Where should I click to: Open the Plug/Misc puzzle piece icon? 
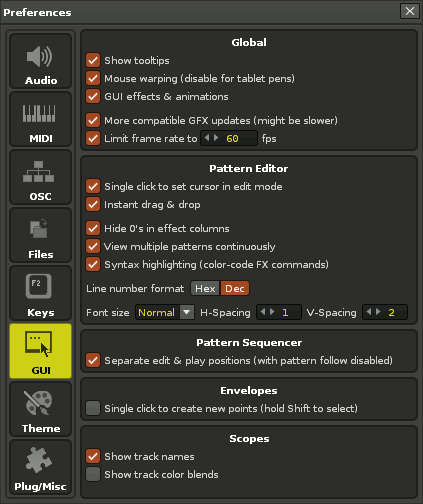click(x=39, y=460)
